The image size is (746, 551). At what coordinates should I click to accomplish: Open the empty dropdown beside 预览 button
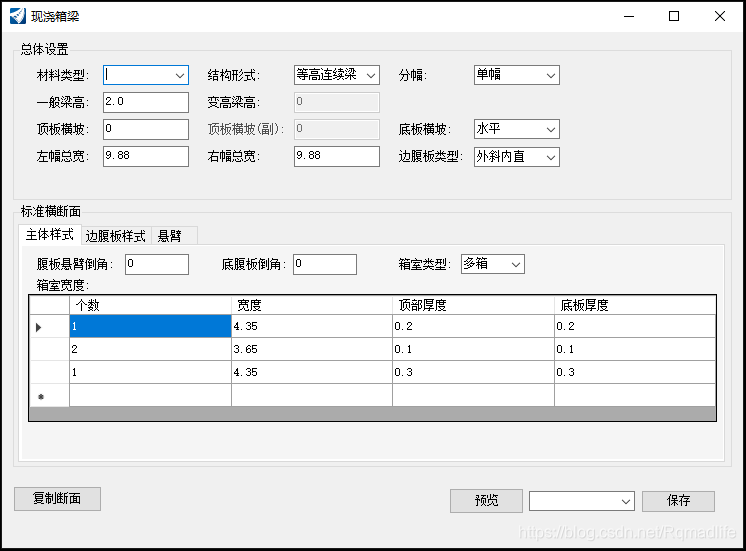(582, 501)
